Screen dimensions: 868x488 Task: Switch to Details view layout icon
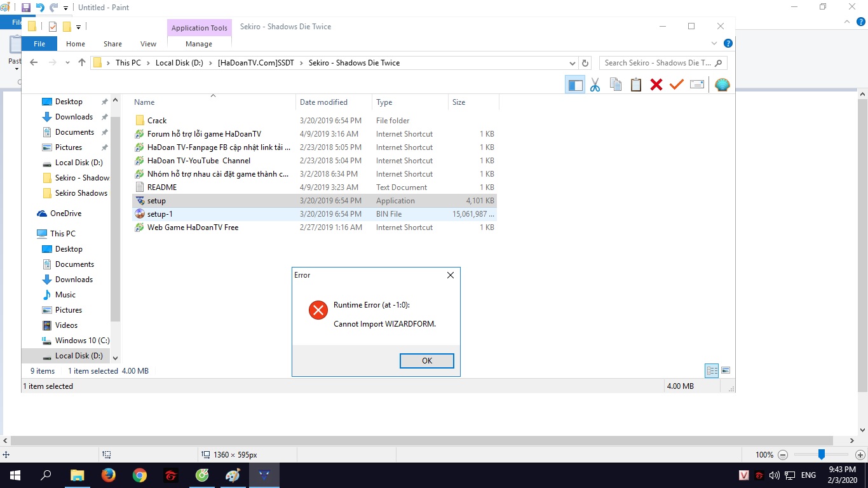(x=712, y=370)
